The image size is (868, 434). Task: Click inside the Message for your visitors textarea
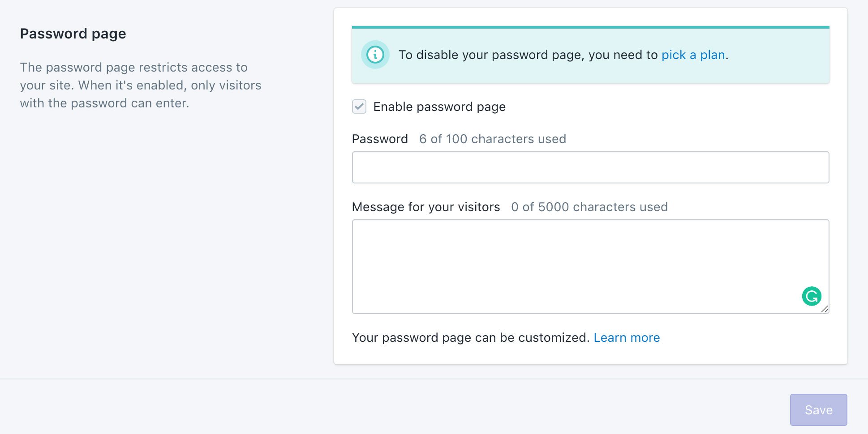coord(590,267)
